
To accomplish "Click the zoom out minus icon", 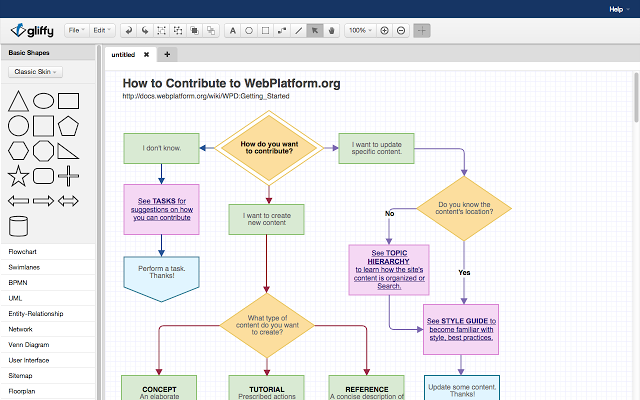I will click(401, 31).
